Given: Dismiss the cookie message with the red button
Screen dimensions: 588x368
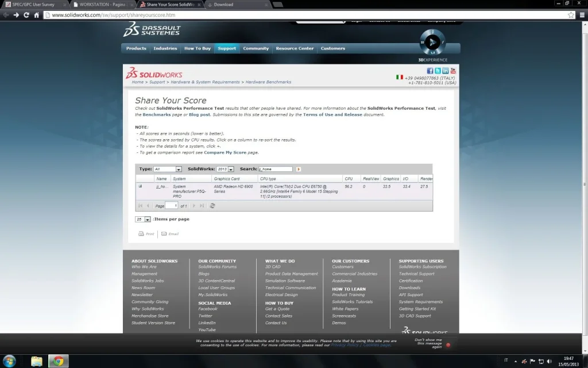Looking at the screenshot, I should click(448, 345).
